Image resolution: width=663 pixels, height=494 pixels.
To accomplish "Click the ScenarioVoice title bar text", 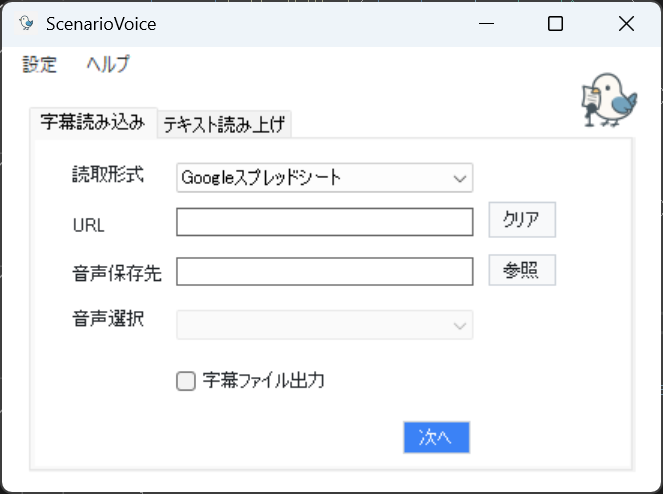I will [101, 24].
